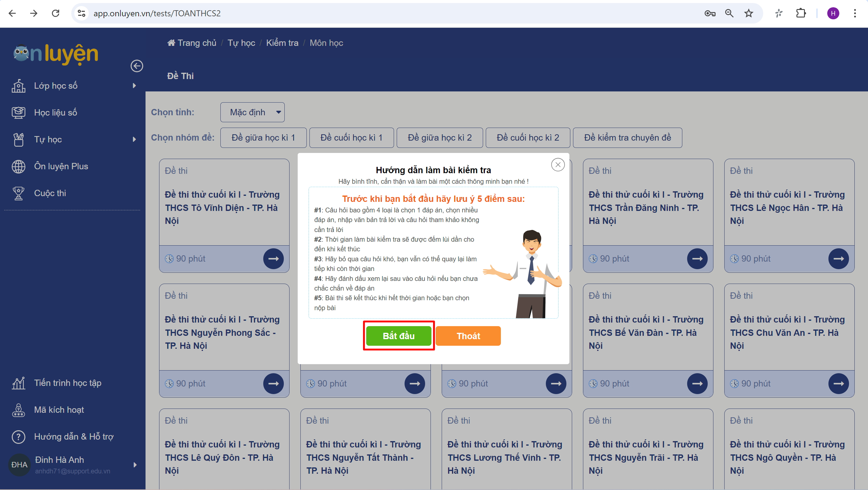Click the browser forward arrow
Screen dimensions: 868x490
tap(34, 13)
